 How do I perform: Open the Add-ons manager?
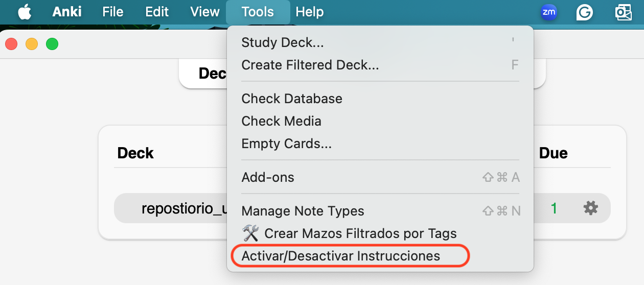coord(268,177)
